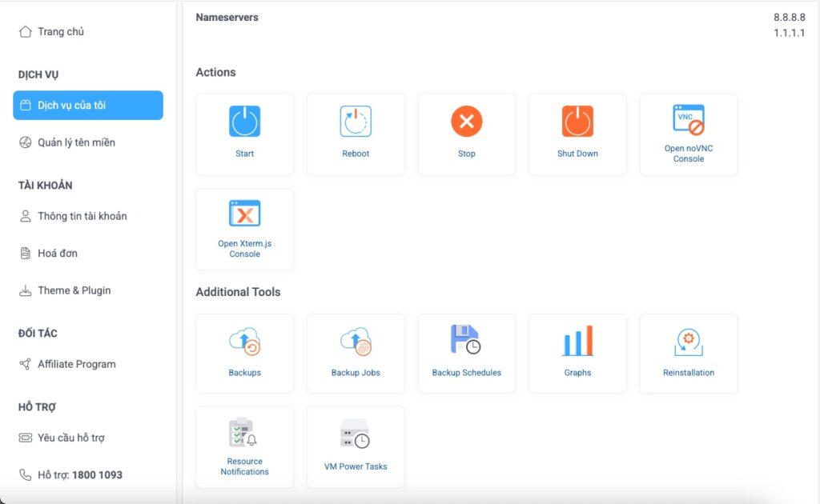The width and height of the screenshot is (820, 504).
Task: Open VM Power Tasks
Action: (356, 434)
